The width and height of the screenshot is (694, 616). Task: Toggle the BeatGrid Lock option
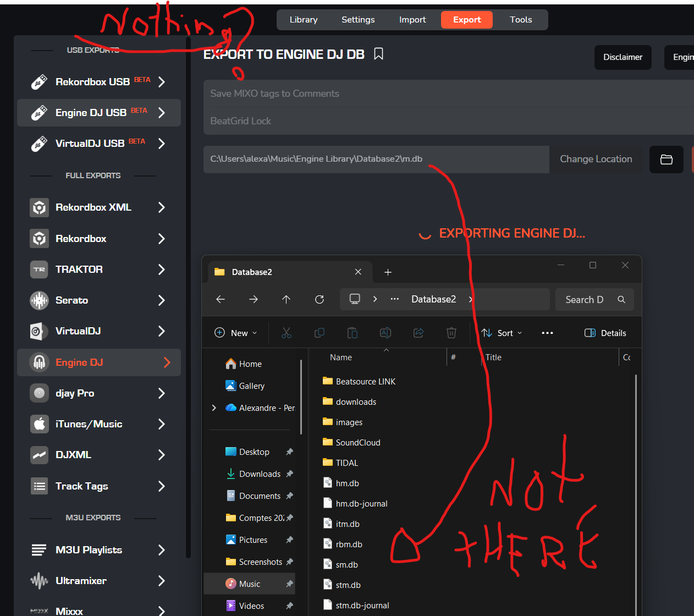tap(449, 121)
